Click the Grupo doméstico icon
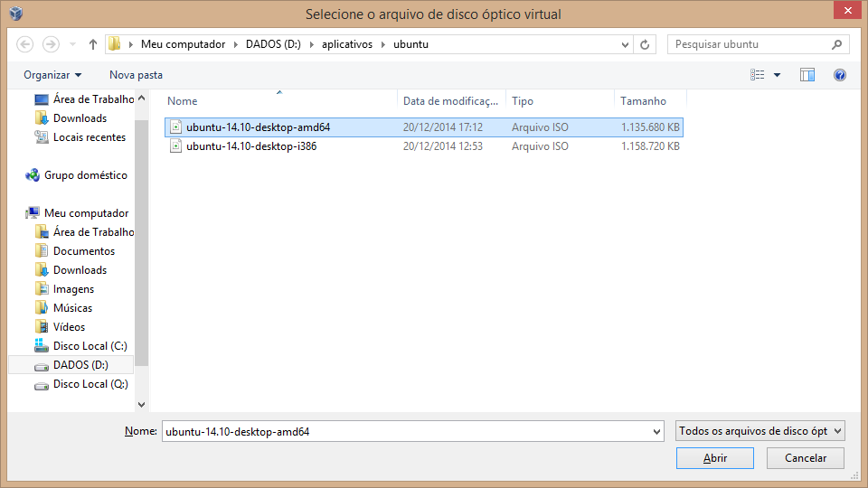The height and width of the screenshot is (488, 868). 33,174
